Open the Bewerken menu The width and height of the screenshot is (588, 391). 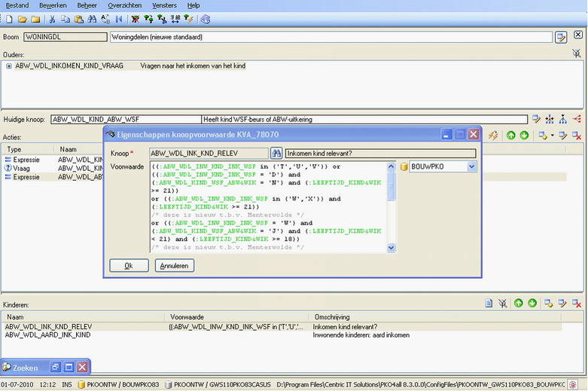click(x=53, y=5)
